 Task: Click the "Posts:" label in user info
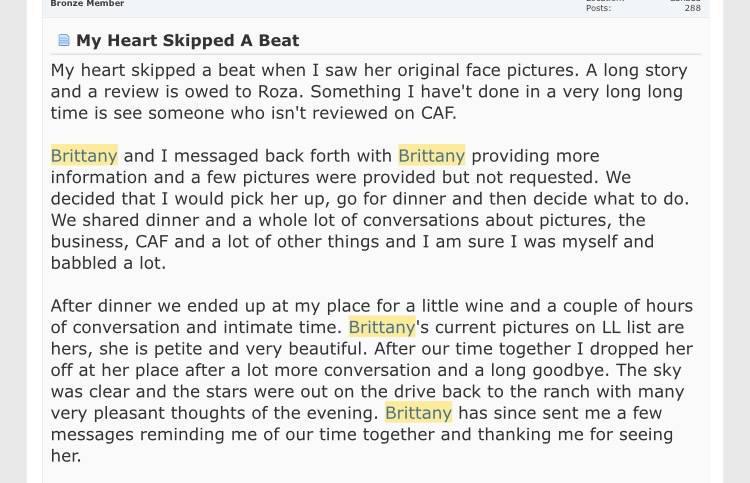pos(598,8)
